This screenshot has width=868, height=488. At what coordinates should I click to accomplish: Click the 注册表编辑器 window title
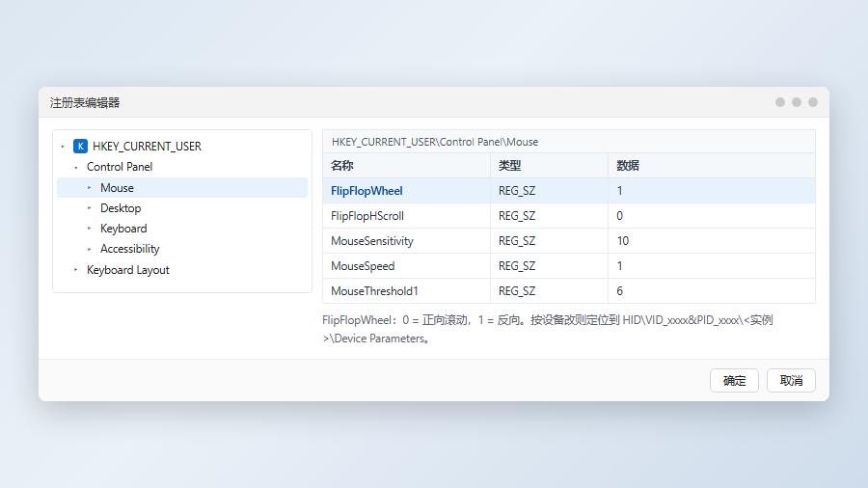85,102
